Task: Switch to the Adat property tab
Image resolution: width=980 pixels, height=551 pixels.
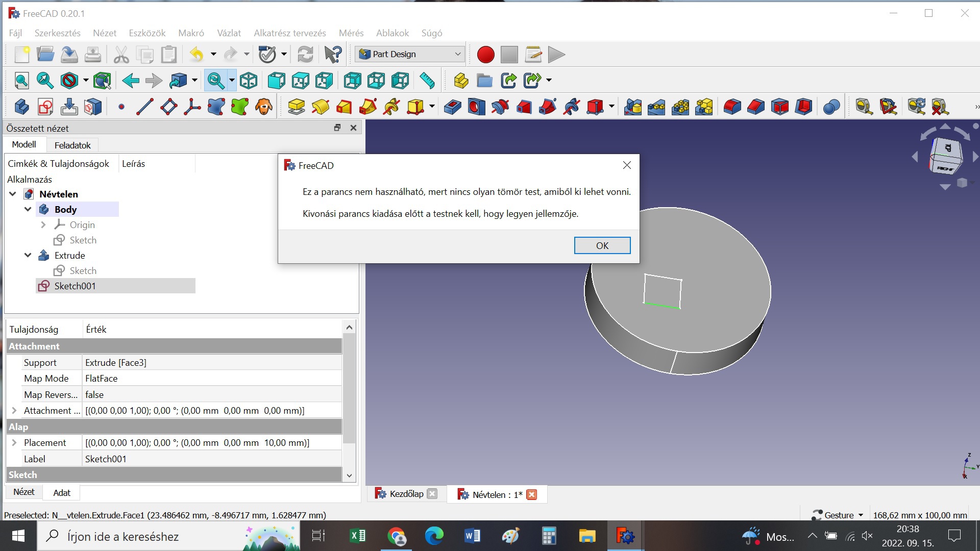Action: click(62, 493)
